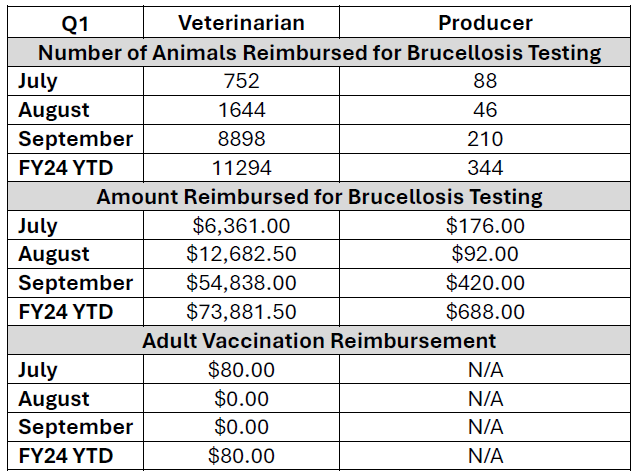This screenshot has height=476, width=637.
Task: Select the $420.00 cell
Action: point(485,283)
